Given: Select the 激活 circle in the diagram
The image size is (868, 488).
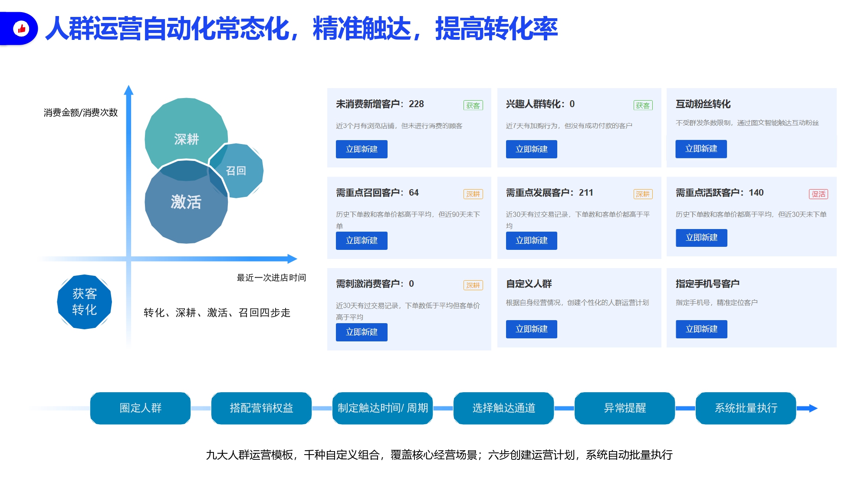Looking at the screenshot, I should 186,202.
